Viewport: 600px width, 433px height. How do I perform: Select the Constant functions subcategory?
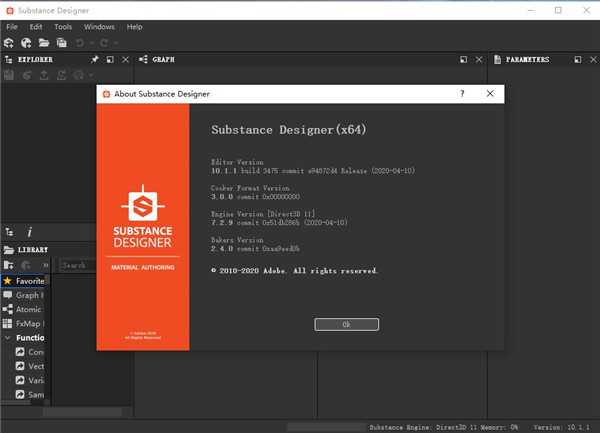30,352
